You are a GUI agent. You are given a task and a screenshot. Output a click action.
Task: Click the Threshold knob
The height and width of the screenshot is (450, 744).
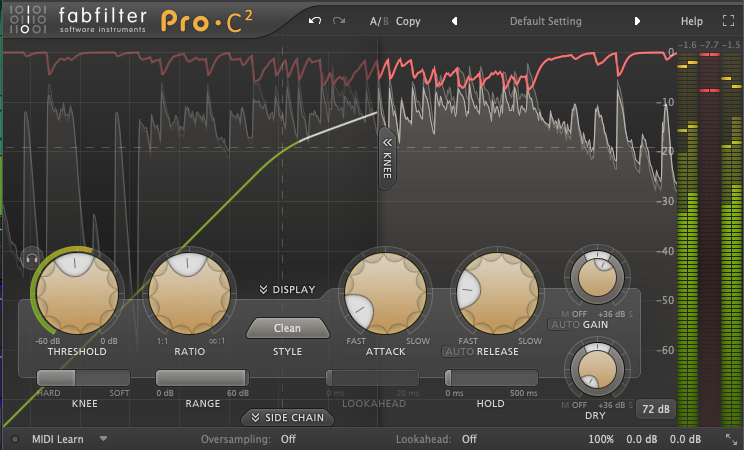tap(77, 293)
